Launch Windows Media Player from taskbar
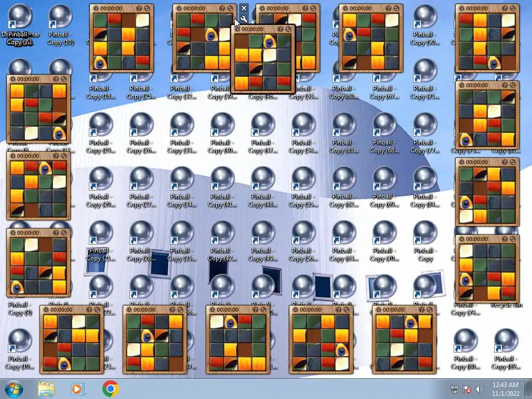The height and width of the screenshot is (399, 532). (x=77, y=389)
